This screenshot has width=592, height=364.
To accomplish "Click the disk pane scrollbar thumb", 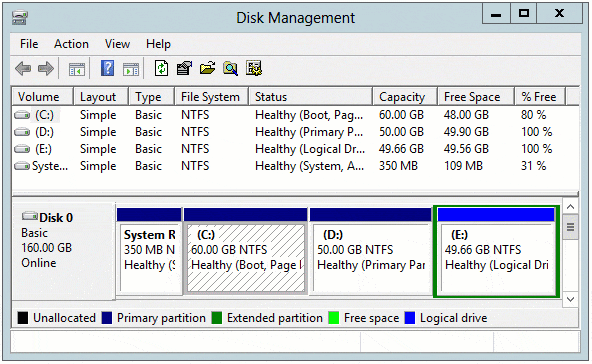I will pyautogui.click(x=570, y=227).
